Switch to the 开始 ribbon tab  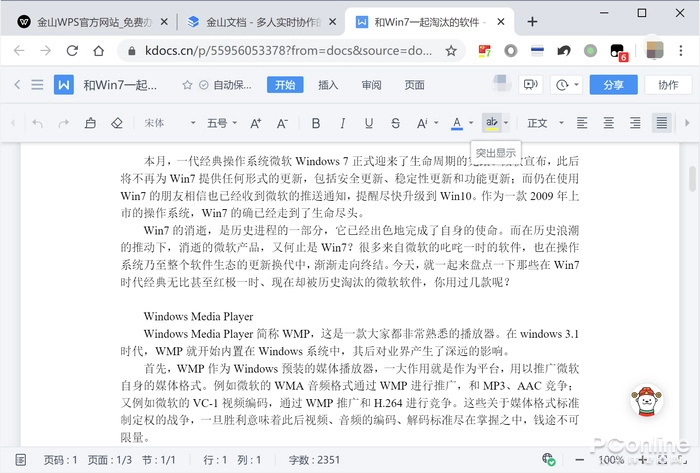click(285, 85)
